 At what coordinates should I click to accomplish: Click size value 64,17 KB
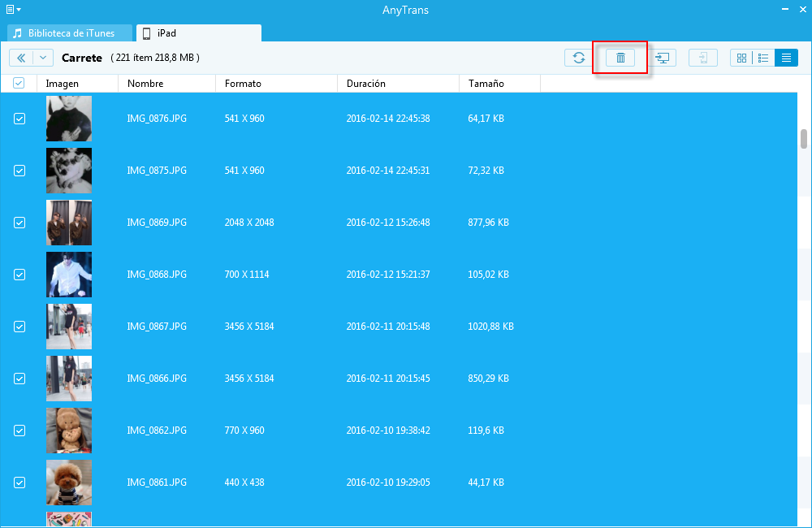point(486,119)
